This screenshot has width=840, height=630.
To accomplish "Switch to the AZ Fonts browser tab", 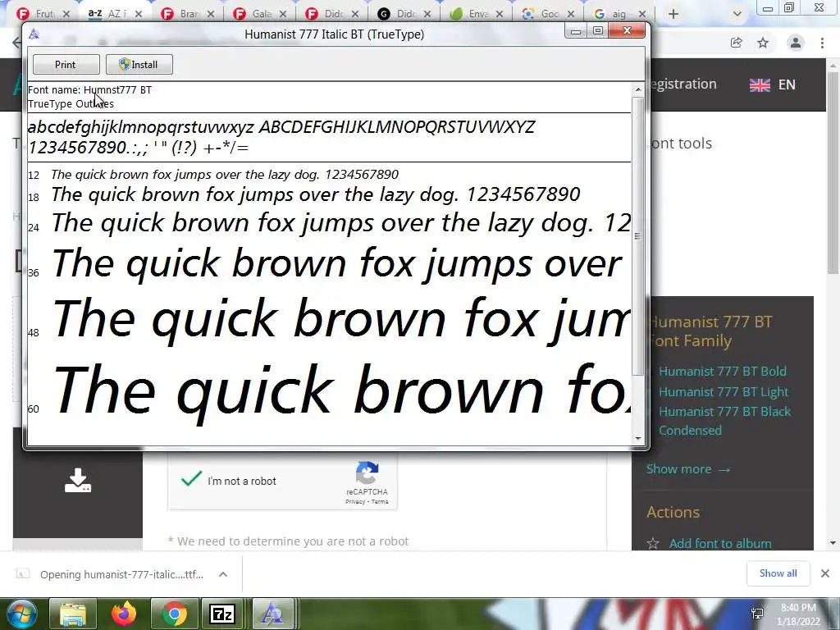I will 115,13.
